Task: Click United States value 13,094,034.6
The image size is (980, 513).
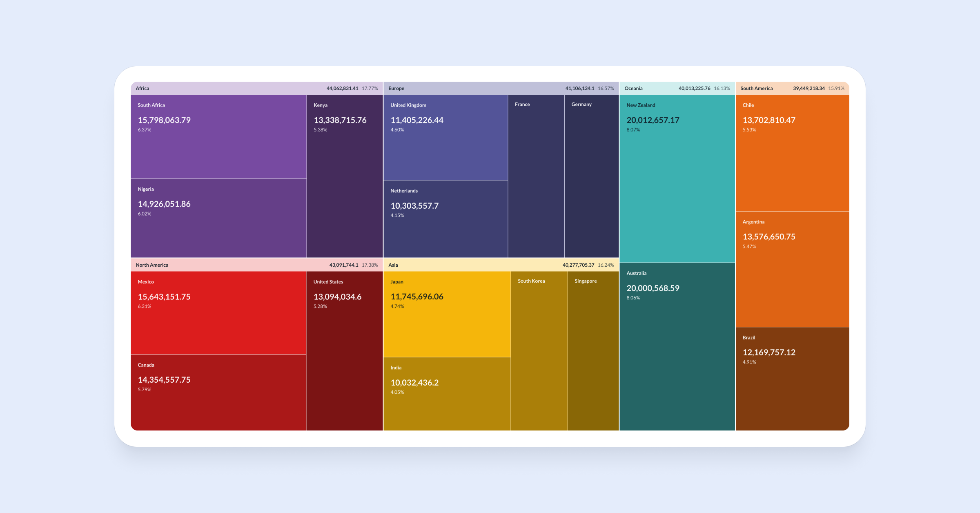Action: pyautogui.click(x=337, y=297)
